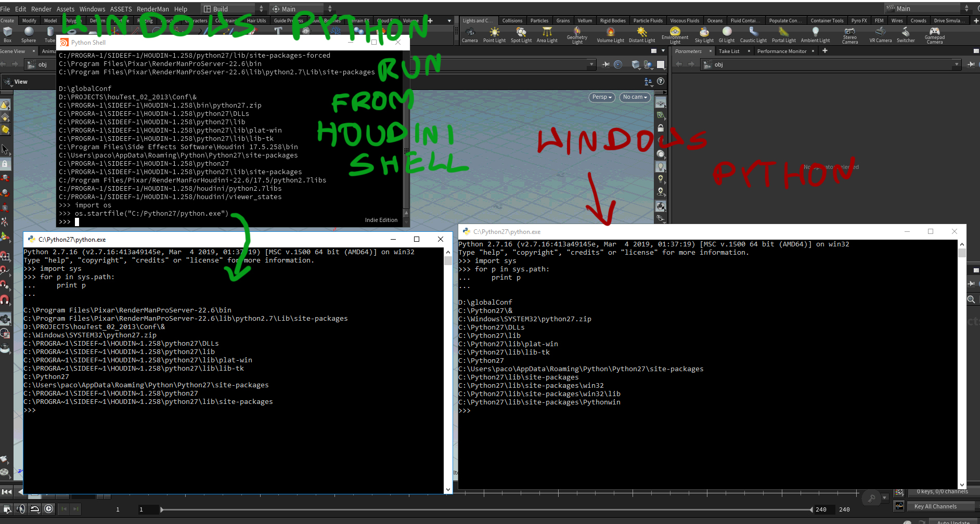Add a Gamepad Camera
The image size is (980, 524).
pyautogui.click(x=935, y=35)
